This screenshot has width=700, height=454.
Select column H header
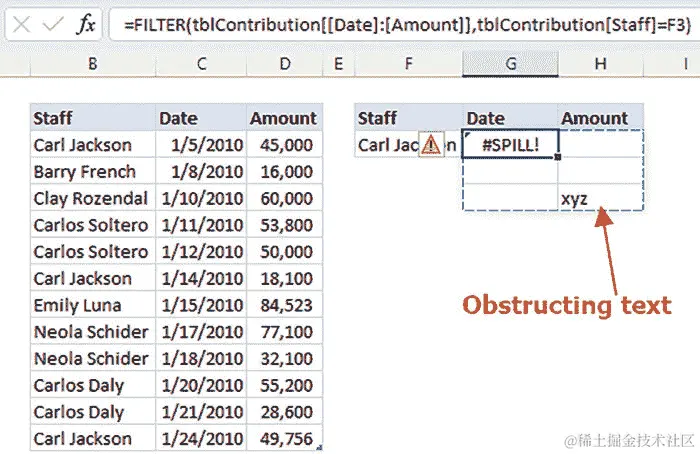click(x=600, y=64)
